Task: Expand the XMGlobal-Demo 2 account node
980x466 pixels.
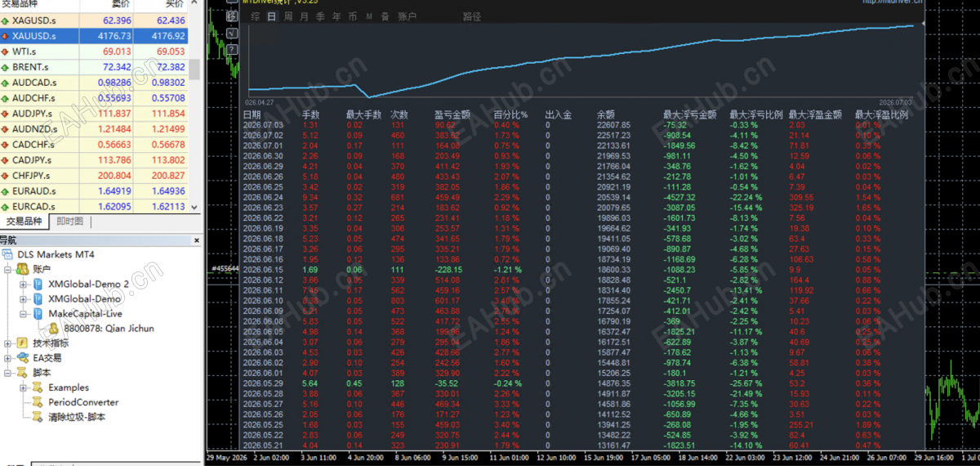Action: (x=23, y=284)
